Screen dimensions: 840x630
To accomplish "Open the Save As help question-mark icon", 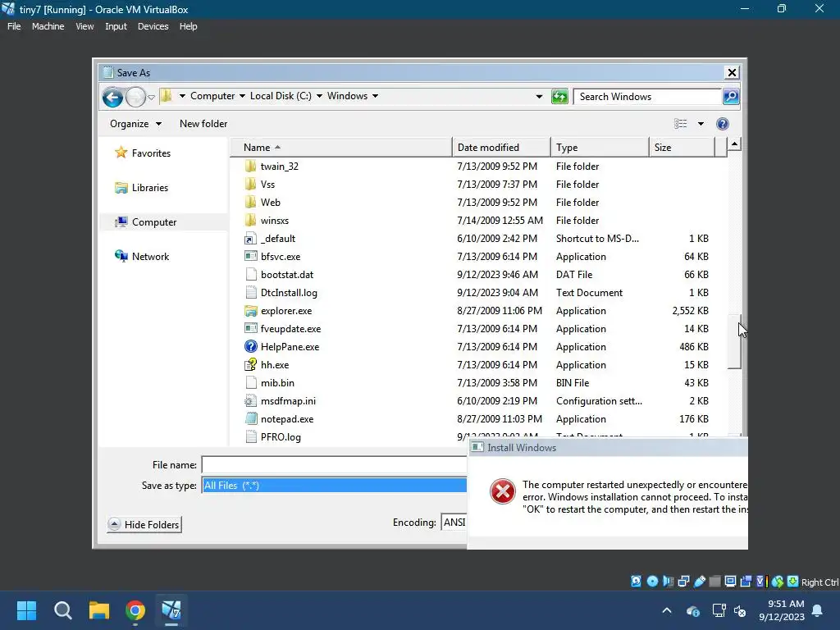I will (722, 124).
